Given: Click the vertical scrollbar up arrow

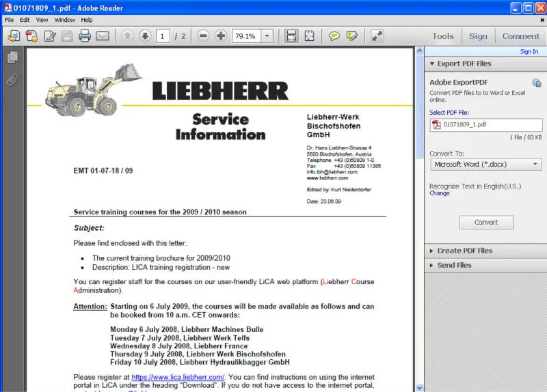Looking at the screenshot, I should point(419,51).
